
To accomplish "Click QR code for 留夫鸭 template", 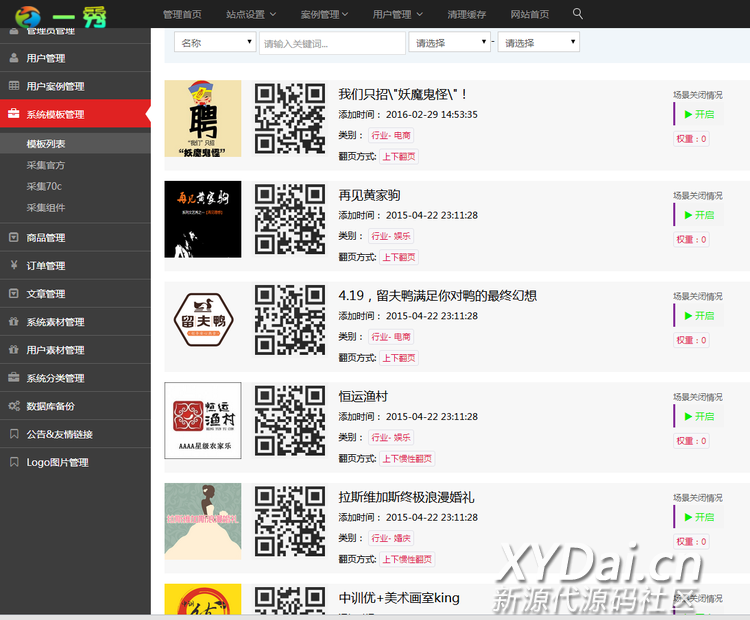I will pyautogui.click(x=290, y=320).
